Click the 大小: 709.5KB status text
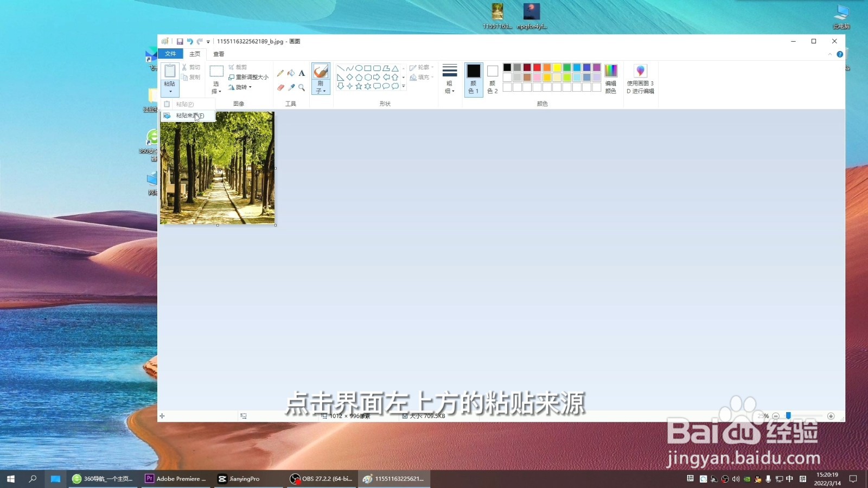Viewport: 868px width, 488px height. [427, 416]
